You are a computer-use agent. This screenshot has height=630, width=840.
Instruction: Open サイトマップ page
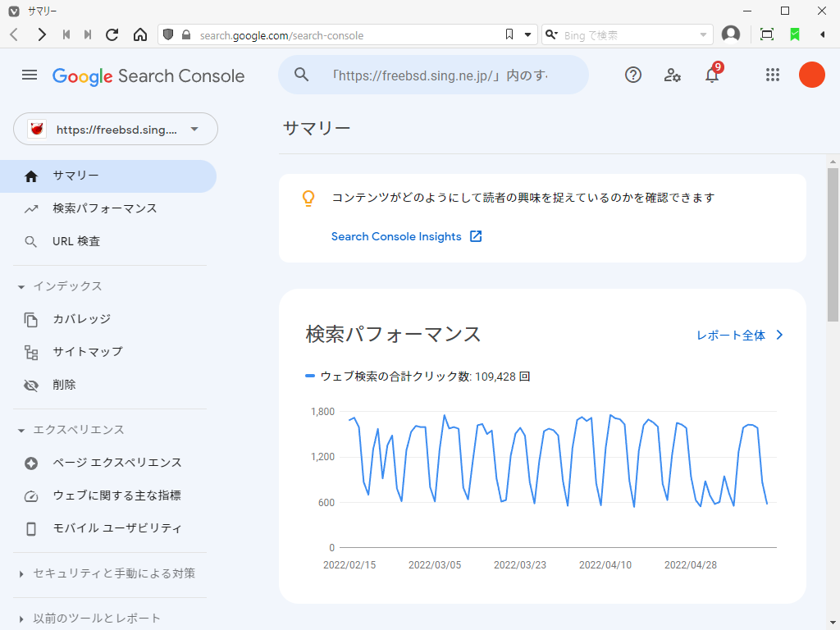pyautogui.click(x=108, y=352)
